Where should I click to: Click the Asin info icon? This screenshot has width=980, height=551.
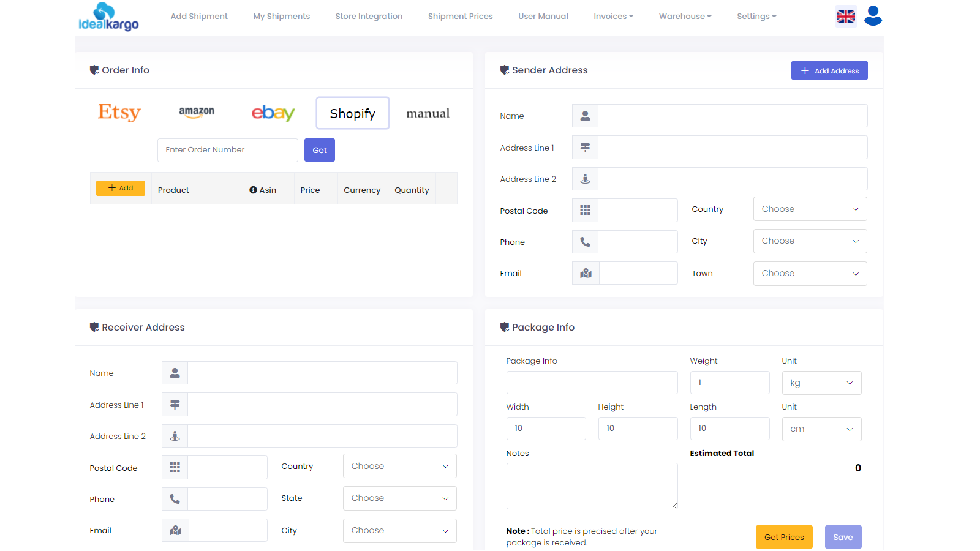pos(253,190)
